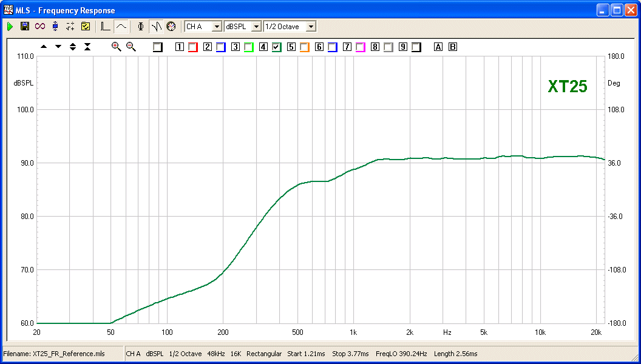Click overlay number 3 button

click(x=235, y=47)
